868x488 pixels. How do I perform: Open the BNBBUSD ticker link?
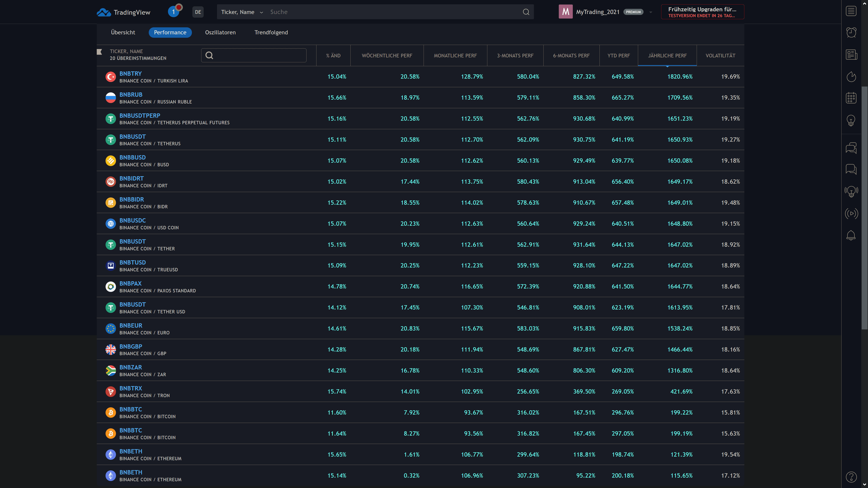[x=132, y=157]
